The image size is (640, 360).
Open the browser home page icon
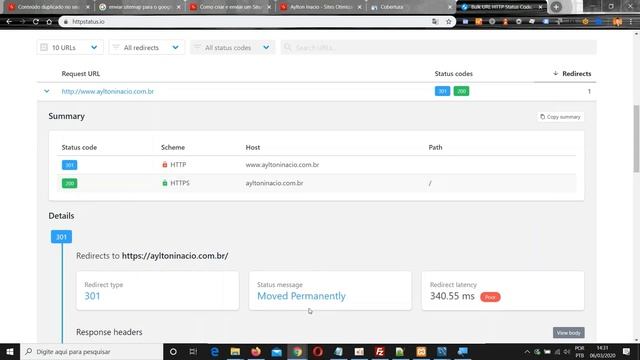[49, 22]
